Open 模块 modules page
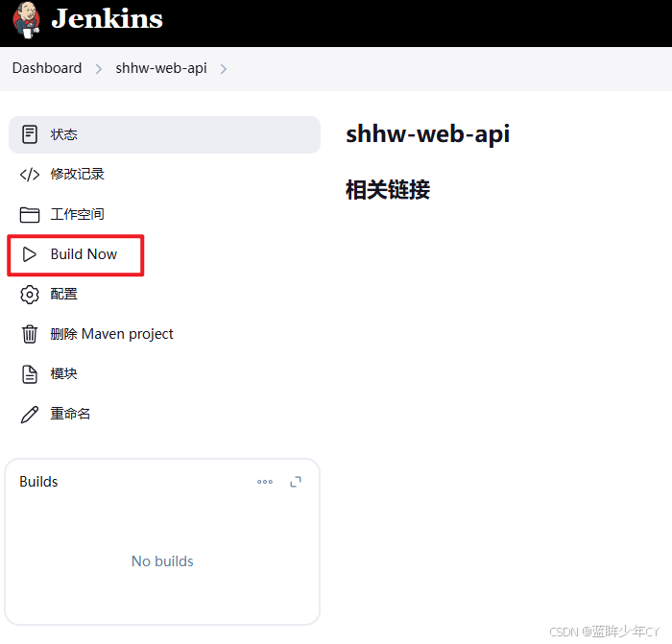 click(x=64, y=373)
